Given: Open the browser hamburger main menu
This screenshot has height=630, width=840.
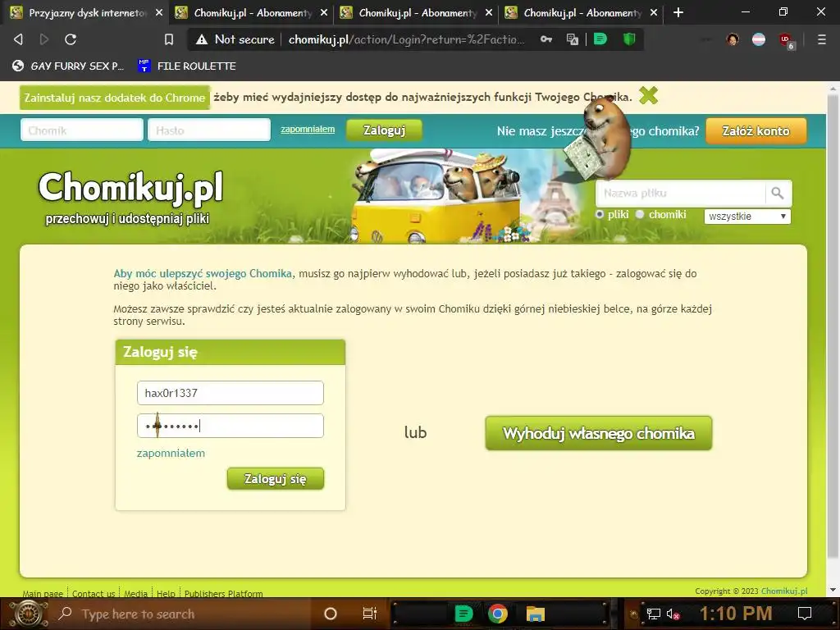Looking at the screenshot, I should tap(822, 39).
